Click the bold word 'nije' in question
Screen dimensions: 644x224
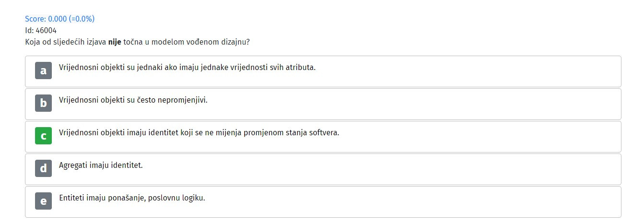115,42
